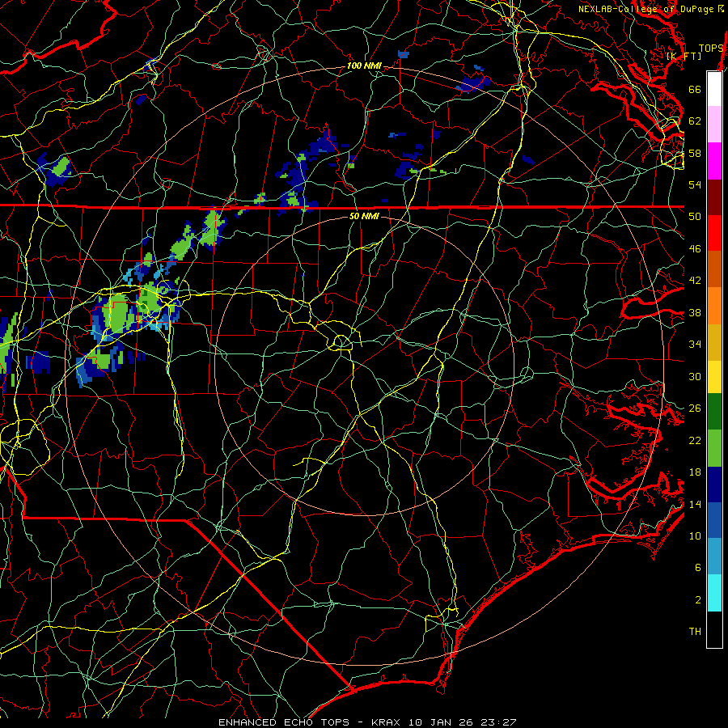Click the small highway loop at radar center
Viewport: 728px width, 728px height.
pos(341,342)
